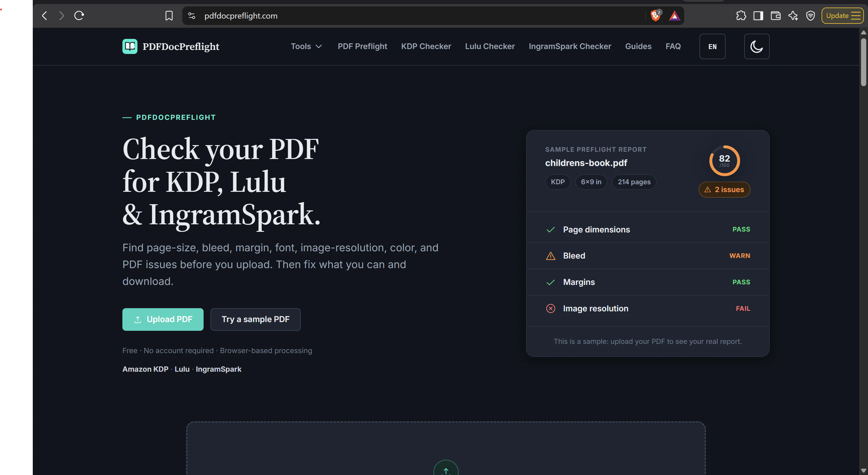
Task: Click the Margins checkmark icon
Action: (550, 282)
